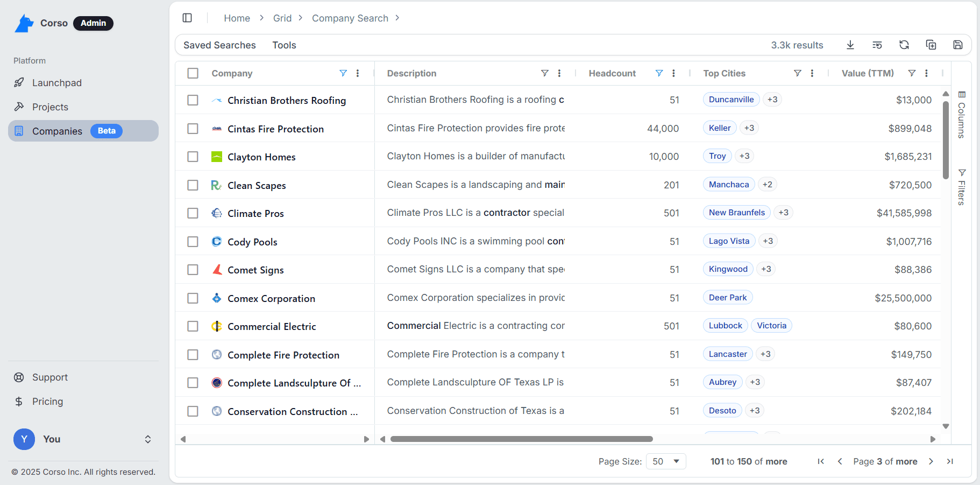Open the Tools menu
The width and height of the screenshot is (980, 485).
pos(284,45)
